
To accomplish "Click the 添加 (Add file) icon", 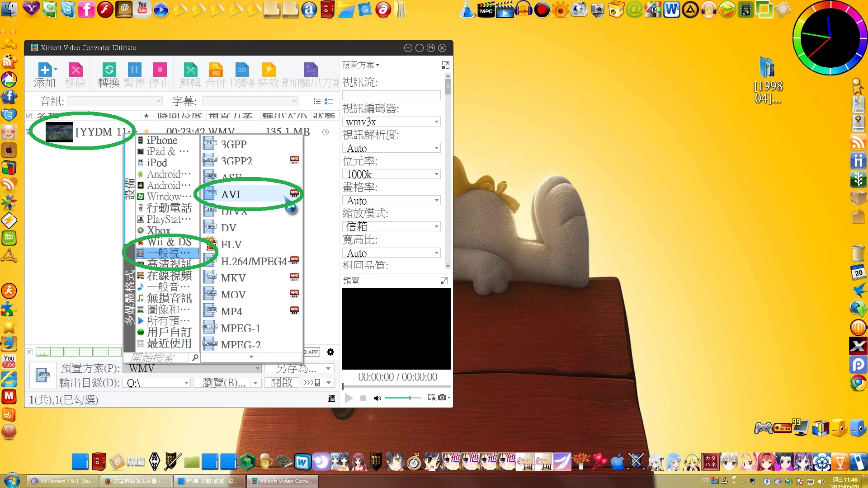I will pos(45,70).
